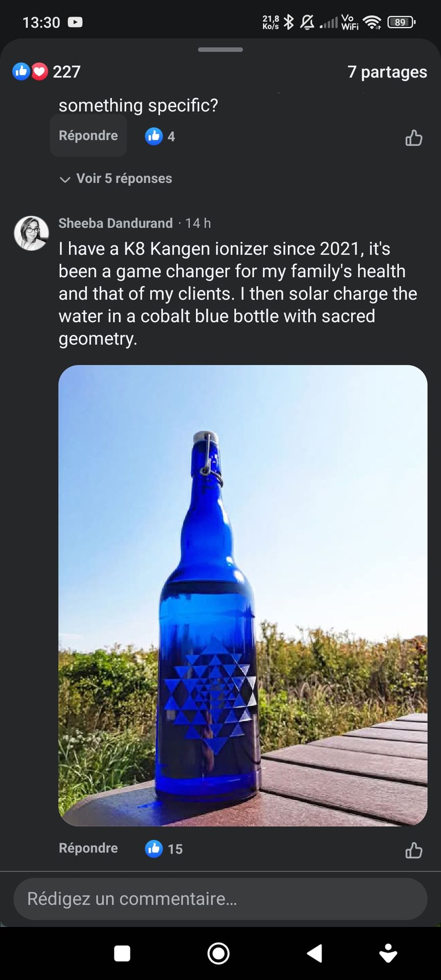This screenshot has width=441, height=980.
Task: Tap the comment sheet drag handle
Action: tap(220, 50)
